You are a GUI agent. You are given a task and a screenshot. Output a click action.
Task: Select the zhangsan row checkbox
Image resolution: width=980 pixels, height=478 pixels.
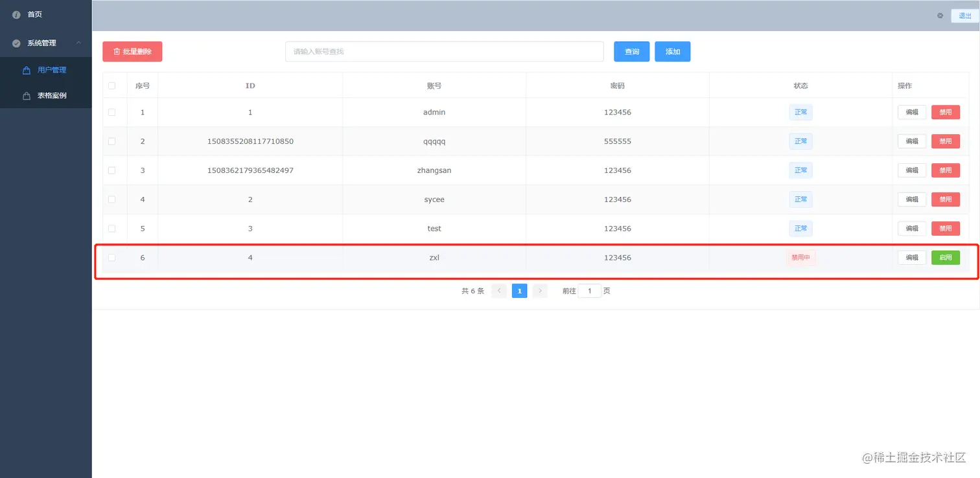click(112, 170)
